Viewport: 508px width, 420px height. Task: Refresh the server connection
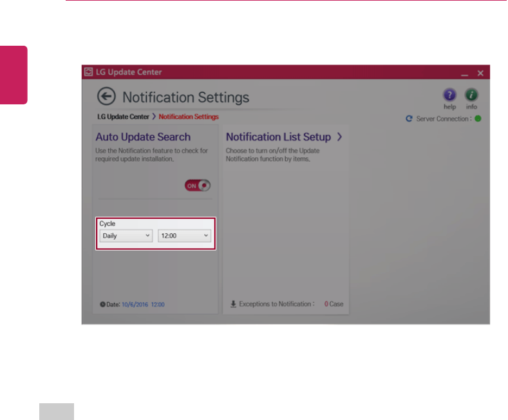coord(409,119)
